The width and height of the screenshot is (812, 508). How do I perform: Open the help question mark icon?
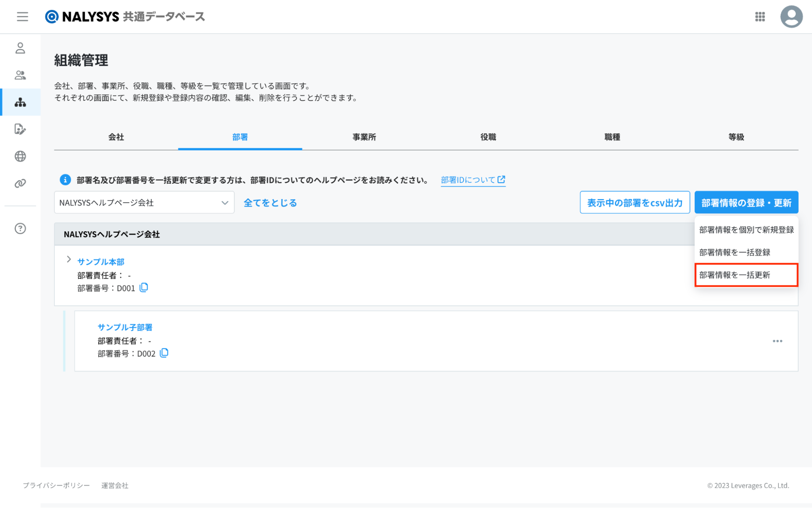tap(20, 228)
